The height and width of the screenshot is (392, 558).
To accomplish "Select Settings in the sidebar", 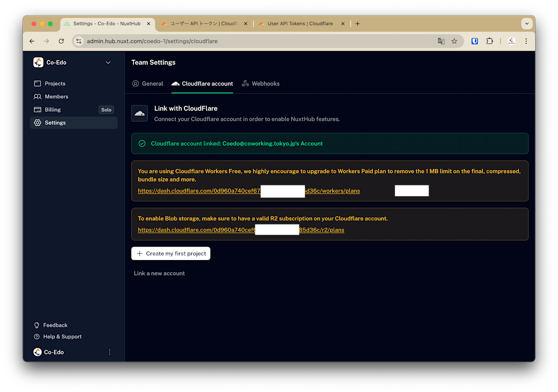I will click(73, 123).
